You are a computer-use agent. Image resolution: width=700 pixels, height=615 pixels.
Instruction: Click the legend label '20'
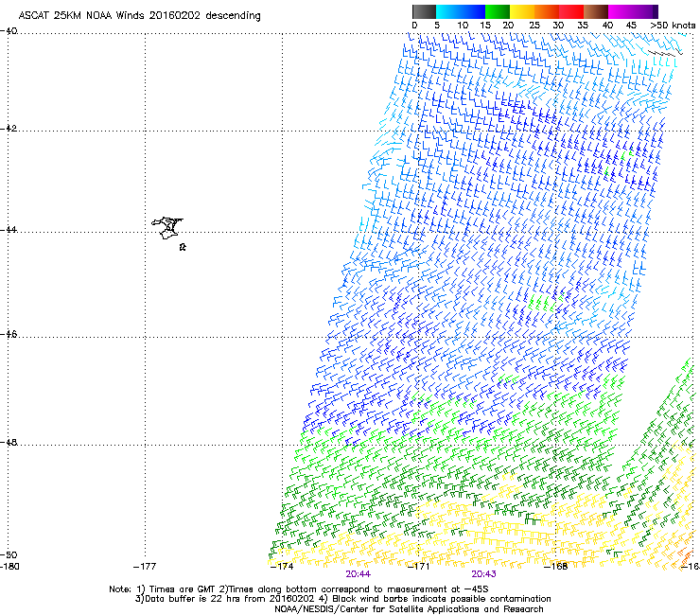[x=509, y=26]
